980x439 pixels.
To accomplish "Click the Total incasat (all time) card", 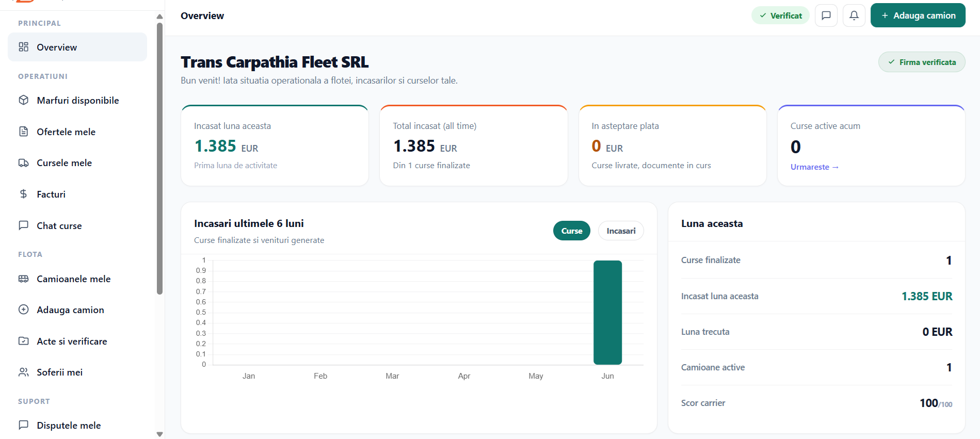I will (x=474, y=145).
